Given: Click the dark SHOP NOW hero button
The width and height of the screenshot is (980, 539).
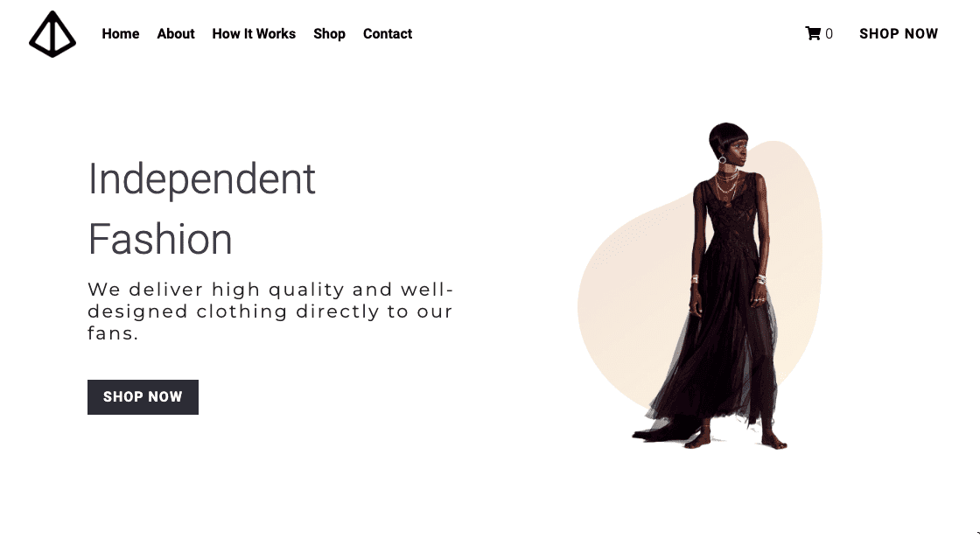Looking at the screenshot, I should tap(143, 397).
